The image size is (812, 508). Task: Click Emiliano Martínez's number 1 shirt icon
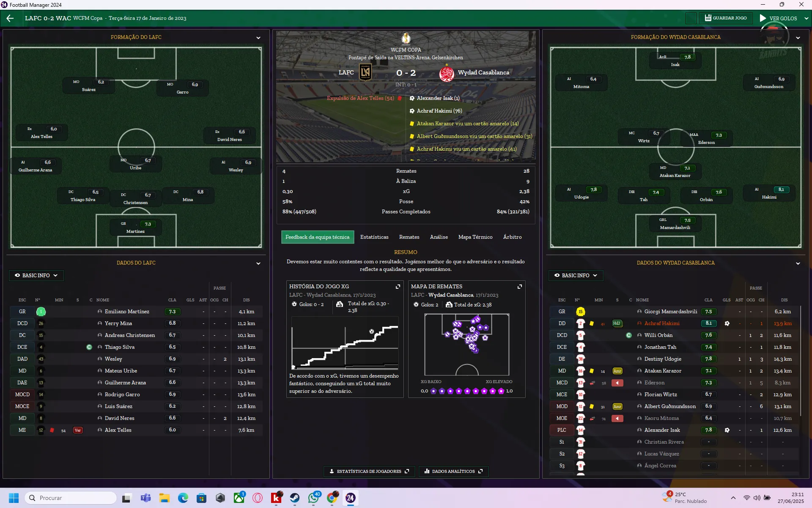coord(41,312)
